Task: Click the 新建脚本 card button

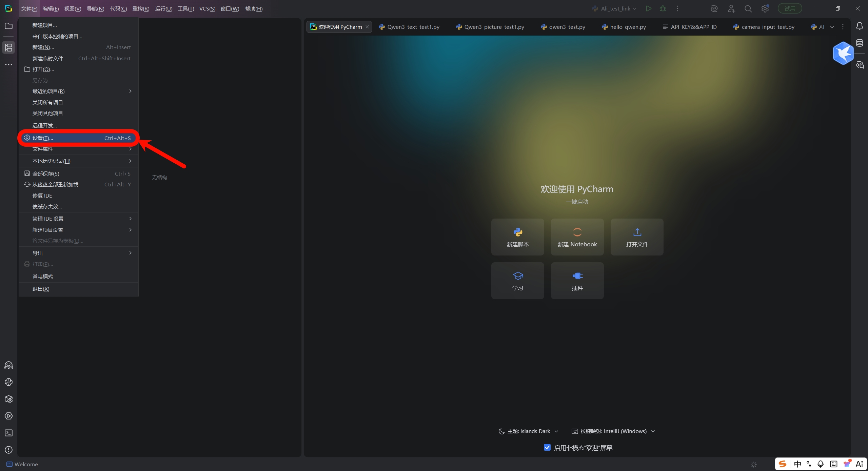Action: tap(518, 237)
